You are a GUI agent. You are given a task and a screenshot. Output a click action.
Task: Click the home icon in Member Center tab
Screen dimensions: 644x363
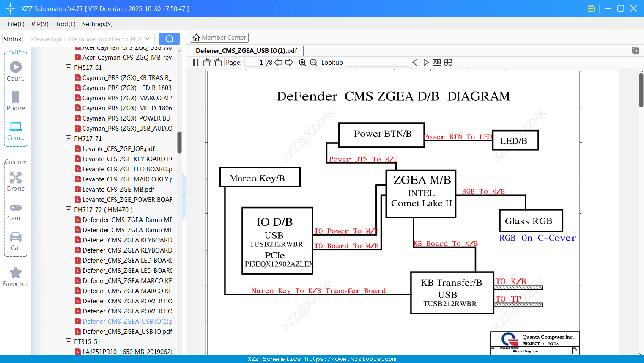coord(196,38)
